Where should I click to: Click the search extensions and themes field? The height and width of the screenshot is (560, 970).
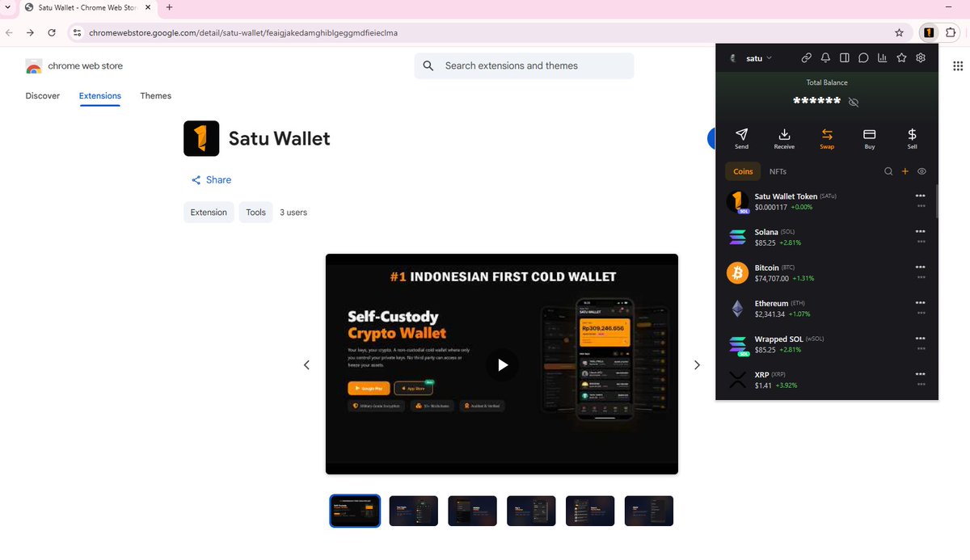tap(524, 66)
